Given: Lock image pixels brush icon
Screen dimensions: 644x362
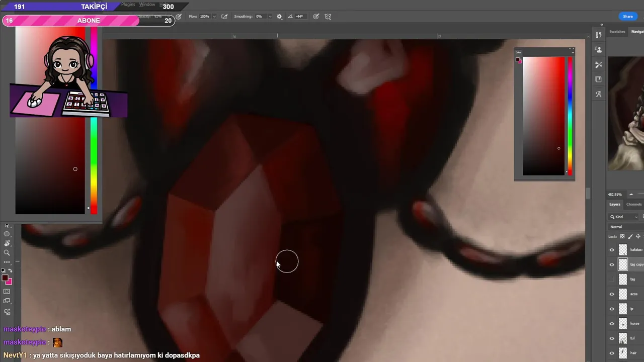Looking at the screenshot, I should [630, 236].
